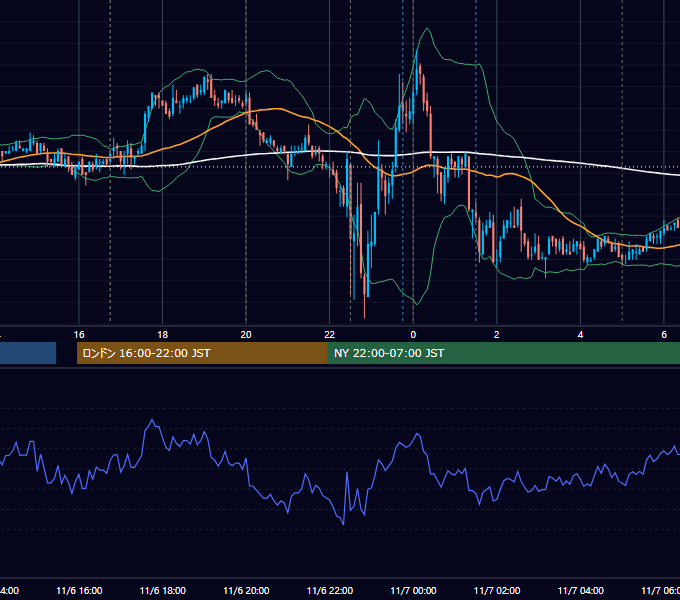Screen dimensions: 680x600
Task: Click the hour label 0 on upper axis
Action: 413,335
